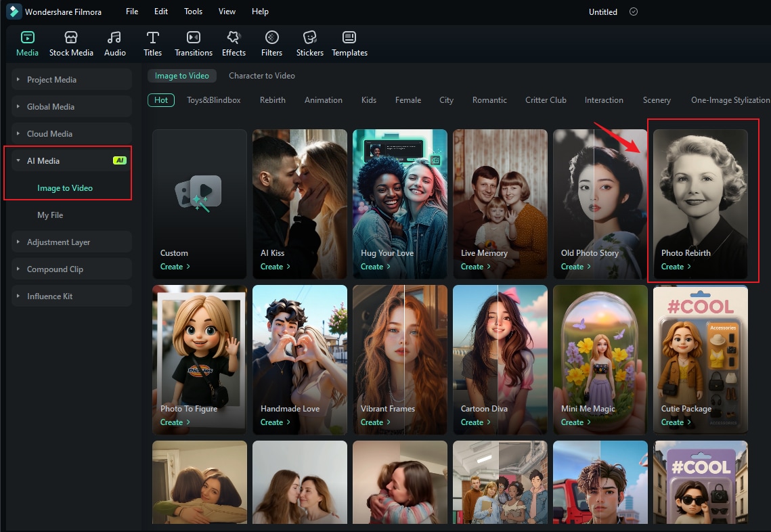771x532 pixels.
Task: Click Create under Handmade Love
Action: pyautogui.click(x=276, y=422)
